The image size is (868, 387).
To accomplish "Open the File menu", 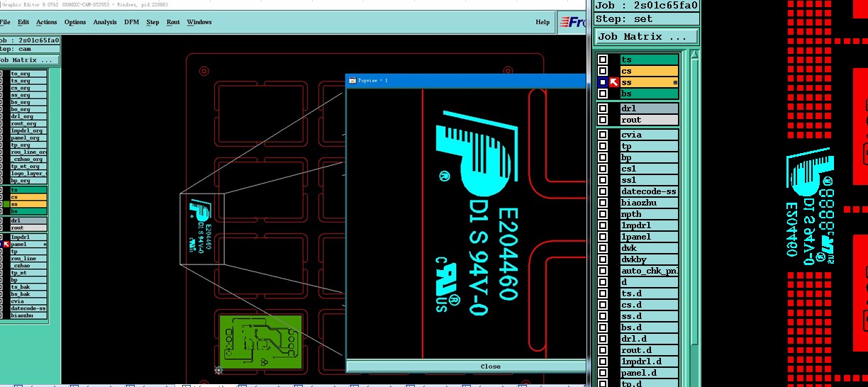I will pyautogui.click(x=5, y=22).
